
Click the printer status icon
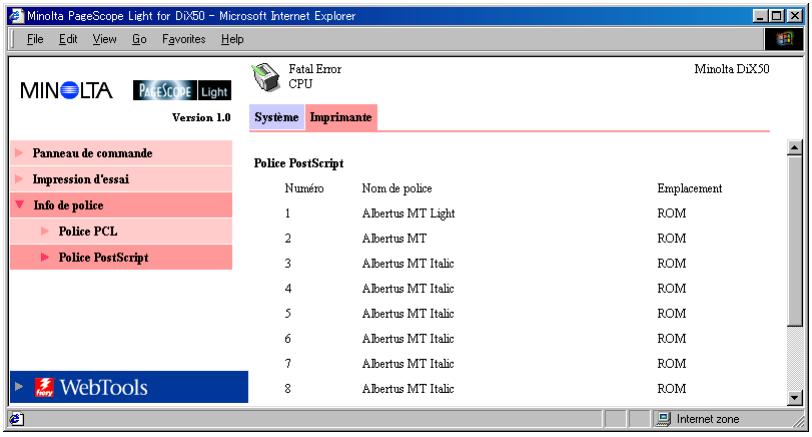click(266, 77)
